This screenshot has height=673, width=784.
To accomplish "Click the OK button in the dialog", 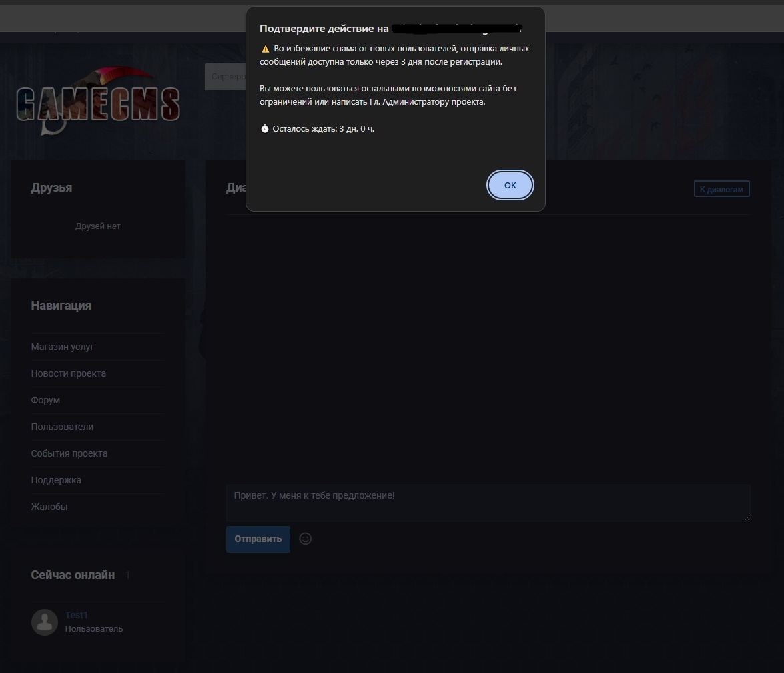I will (x=510, y=185).
